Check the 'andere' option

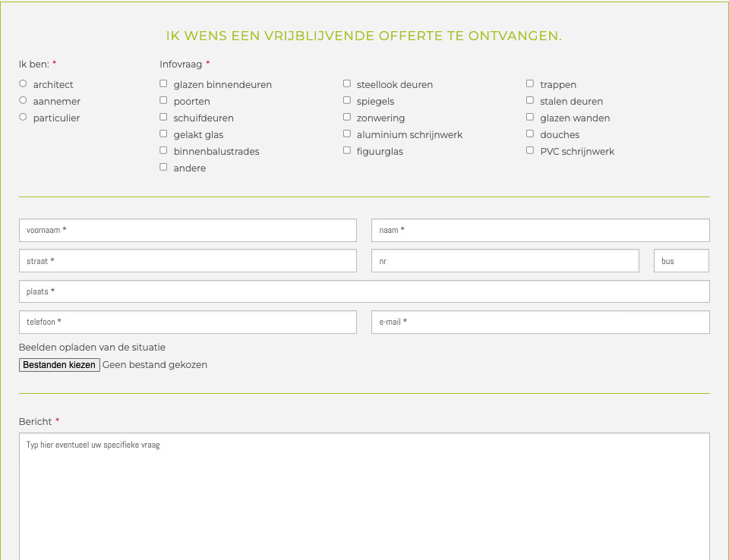point(163,166)
